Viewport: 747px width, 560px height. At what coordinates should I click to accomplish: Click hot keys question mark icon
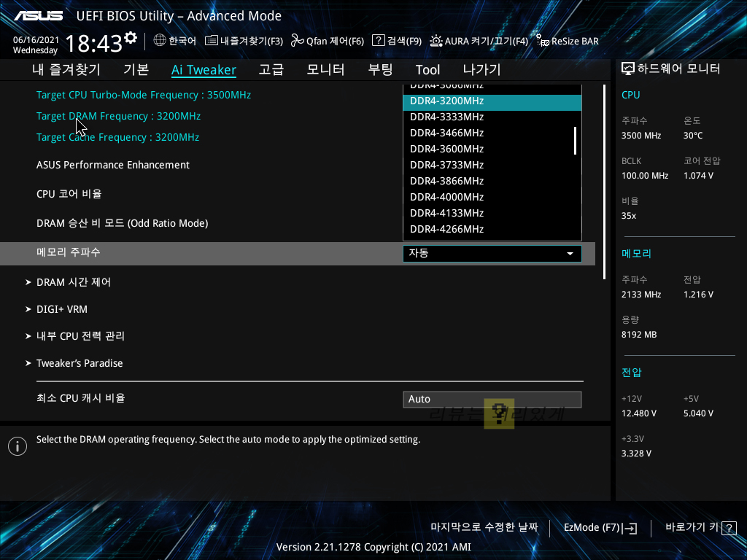pos(729,528)
